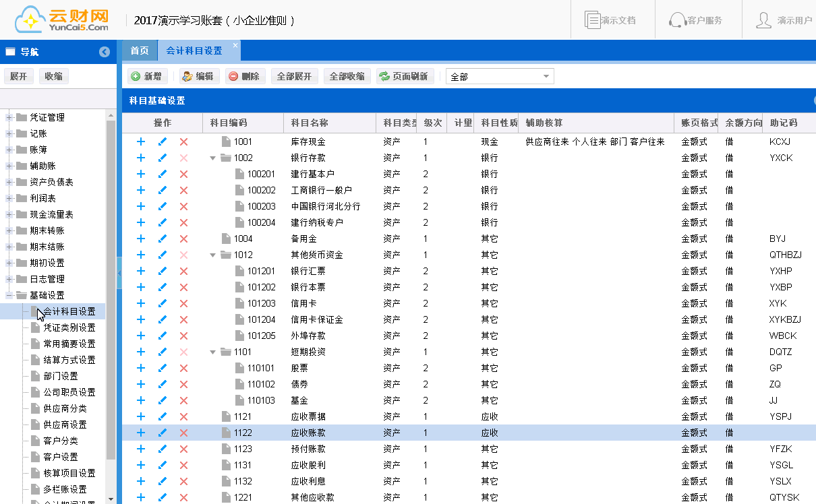Collapse the 1101 短期投资 tree node
This screenshot has width=816, height=504.
point(213,352)
